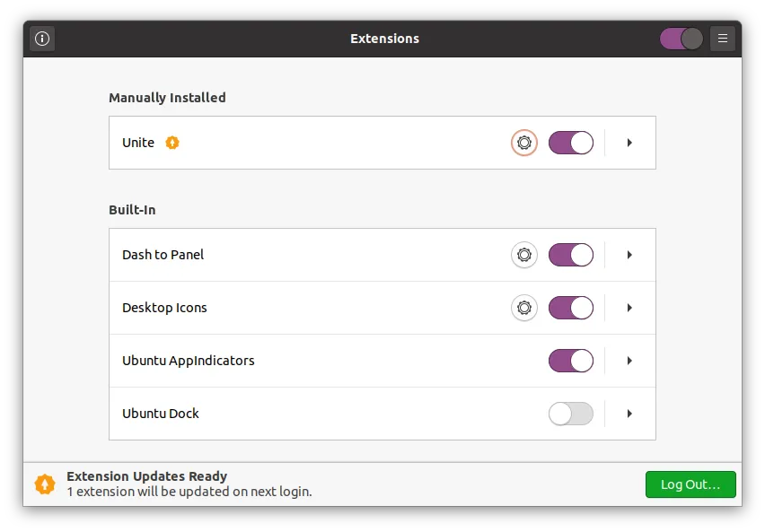The height and width of the screenshot is (532, 765).
Task: Toggle the global extensions switch in header
Action: (681, 39)
